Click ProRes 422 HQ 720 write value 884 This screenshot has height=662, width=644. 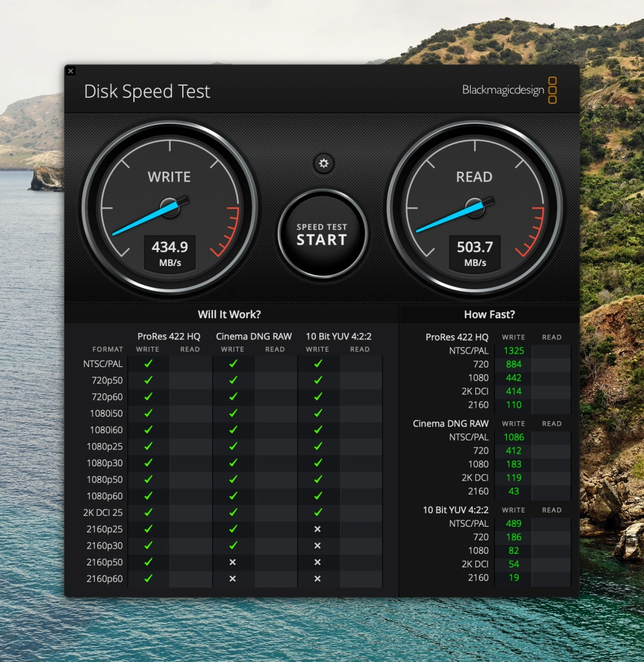tap(513, 364)
